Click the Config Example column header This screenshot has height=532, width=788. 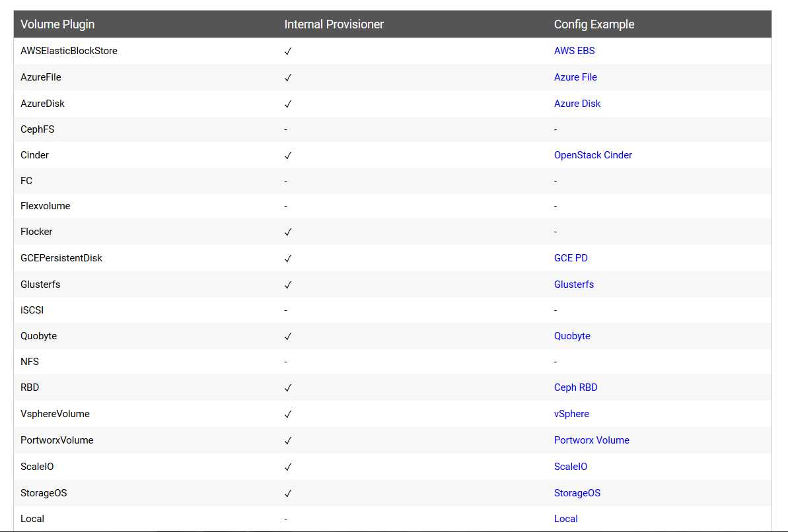[594, 24]
